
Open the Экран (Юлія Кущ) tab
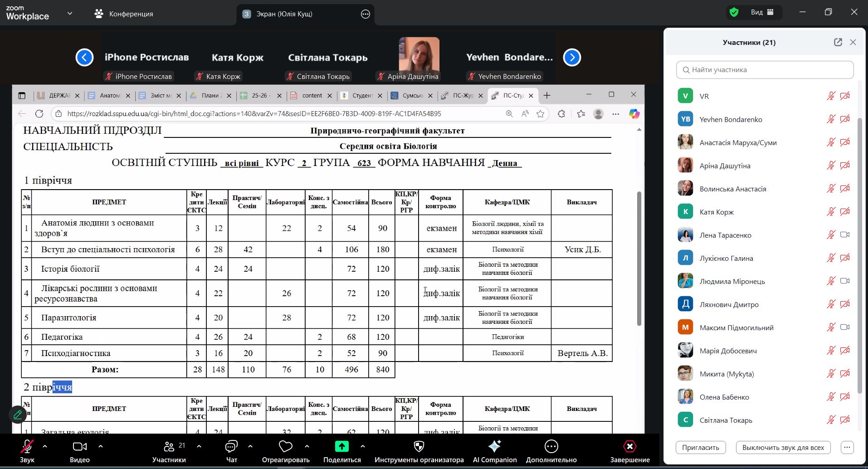(284, 14)
